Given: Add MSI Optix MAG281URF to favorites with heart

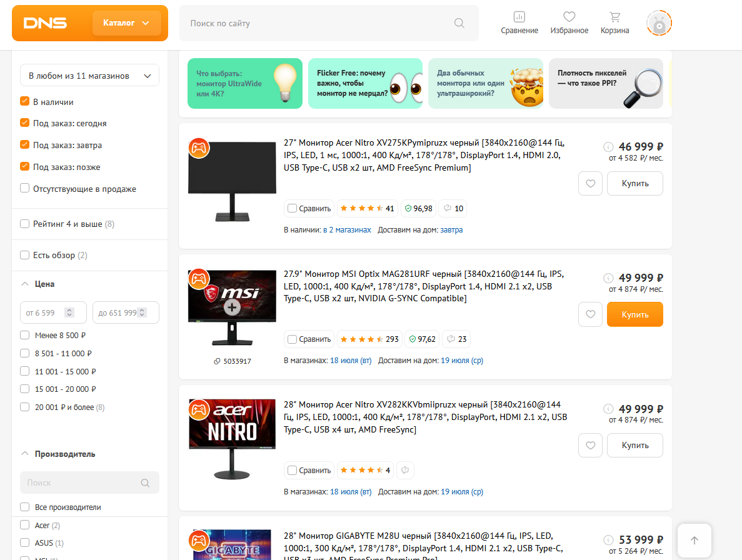Looking at the screenshot, I should (590, 314).
